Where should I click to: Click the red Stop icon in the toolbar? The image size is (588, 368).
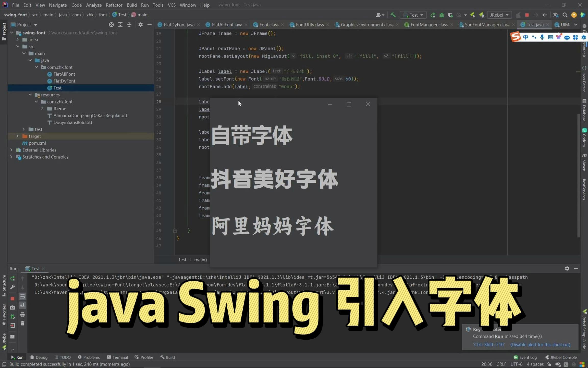(527, 15)
